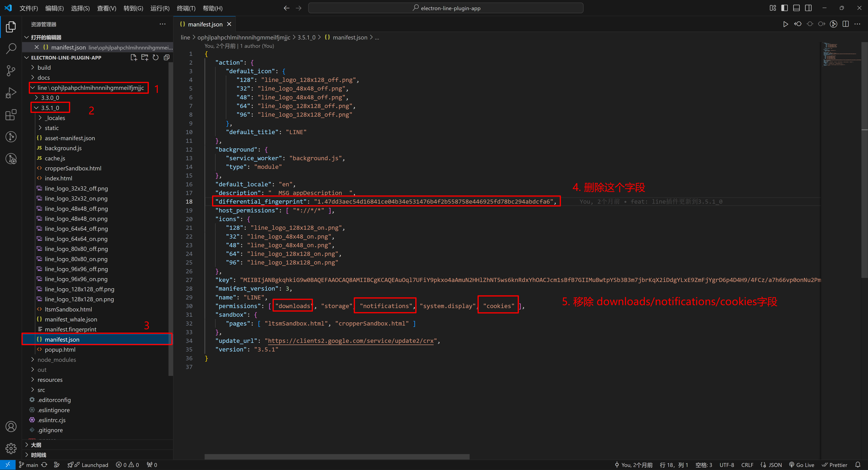Click 3.5.1_0 in the breadcrumb path
Screen dimensions: 868x470
(306, 37)
